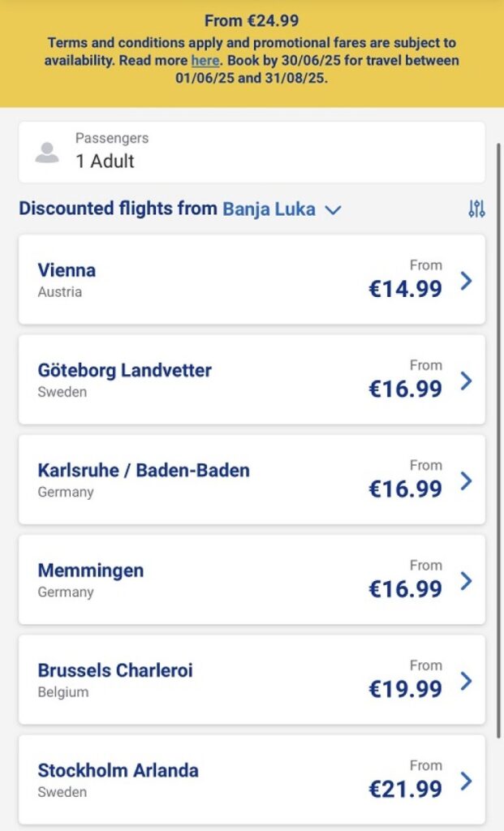The height and width of the screenshot is (831, 504).
Task: Choose the Karlsruhe / Baden-Baden flight
Action: (144, 479)
